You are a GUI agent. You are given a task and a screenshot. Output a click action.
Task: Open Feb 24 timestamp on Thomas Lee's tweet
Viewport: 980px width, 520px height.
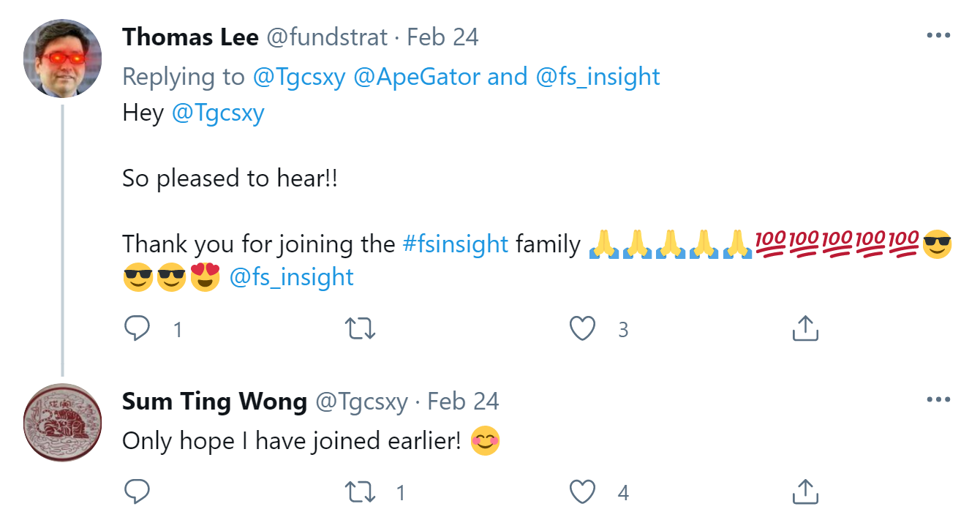[x=442, y=37]
